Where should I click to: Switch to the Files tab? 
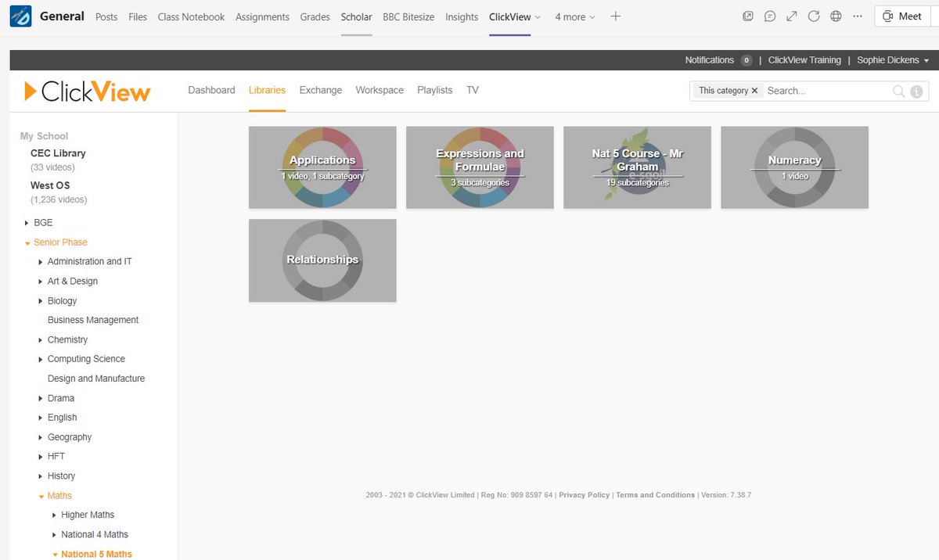[138, 16]
